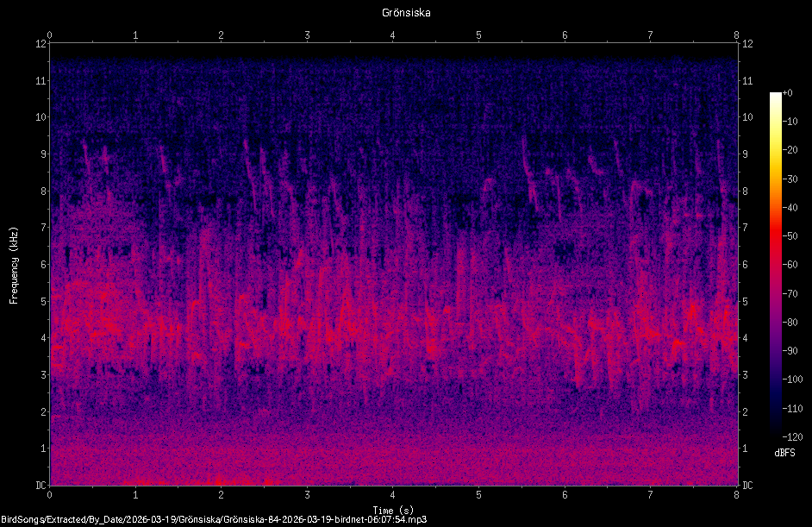Click the -120 bottom of dBFS scale
The width and height of the screenshot is (812, 527).
tap(792, 436)
